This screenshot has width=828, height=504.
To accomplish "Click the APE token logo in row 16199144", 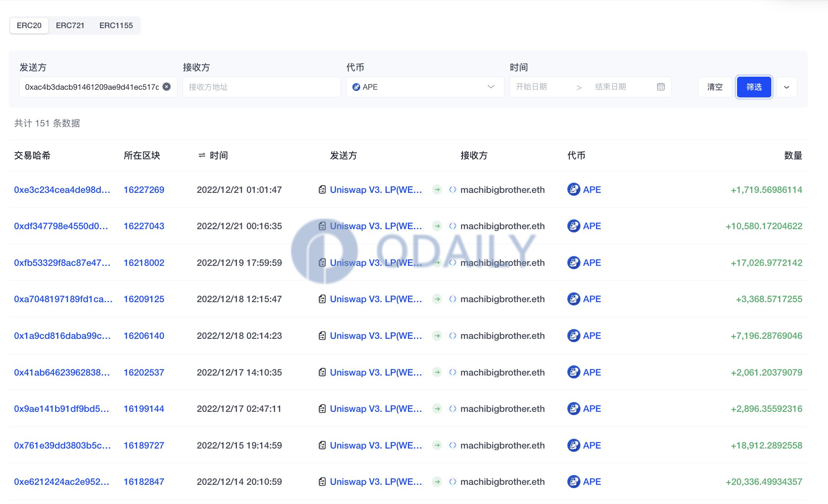I will click(x=573, y=409).
